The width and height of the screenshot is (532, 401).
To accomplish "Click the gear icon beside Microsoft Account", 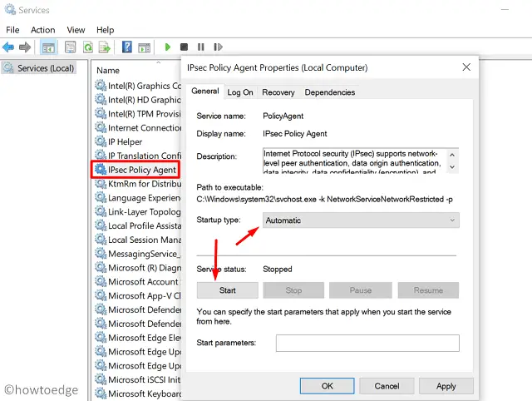I will pyautogui.click(x=101, y=281).
